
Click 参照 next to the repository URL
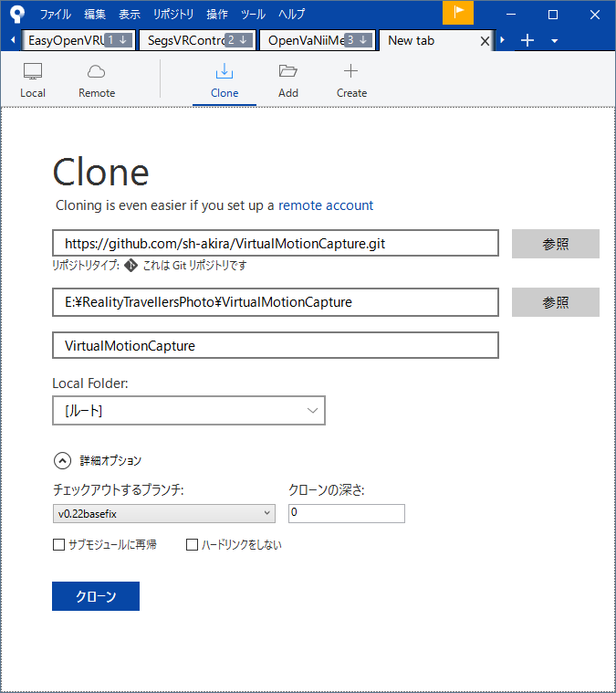point(556,244)
